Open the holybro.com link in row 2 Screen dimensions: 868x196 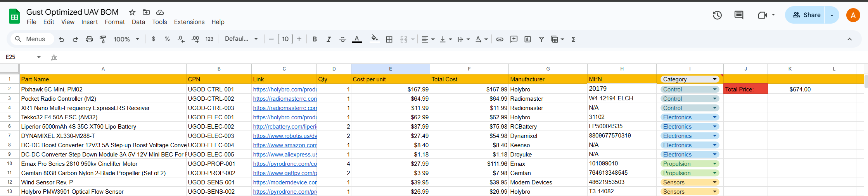(x=285, y=89)
